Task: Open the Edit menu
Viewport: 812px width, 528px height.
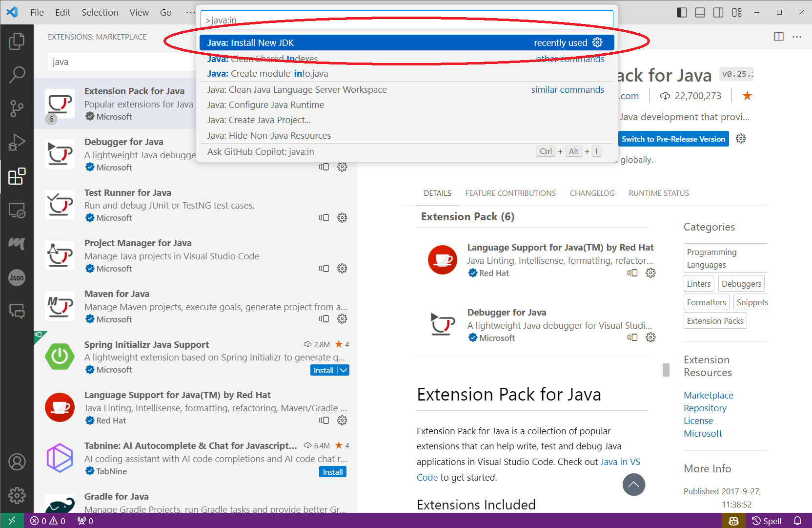Action: [62, 12]
